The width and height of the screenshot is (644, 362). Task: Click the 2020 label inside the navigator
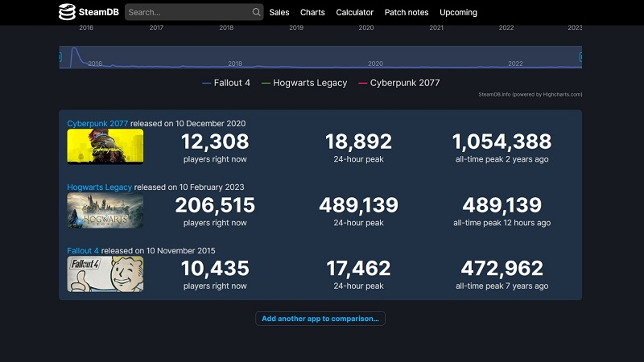coord(375,64)
